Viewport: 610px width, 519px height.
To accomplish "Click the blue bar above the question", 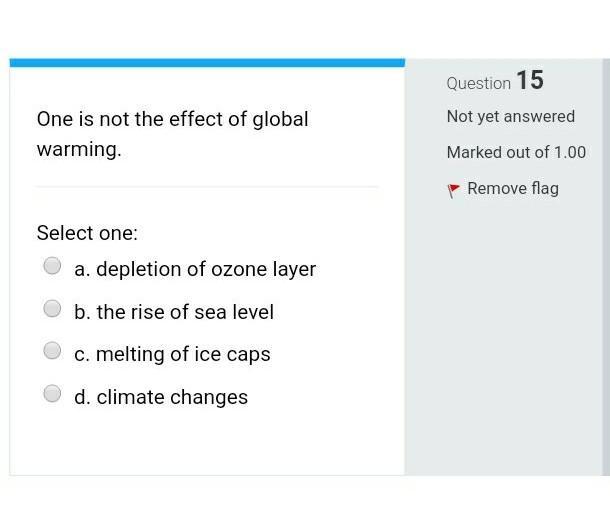I will coord(207,62).
